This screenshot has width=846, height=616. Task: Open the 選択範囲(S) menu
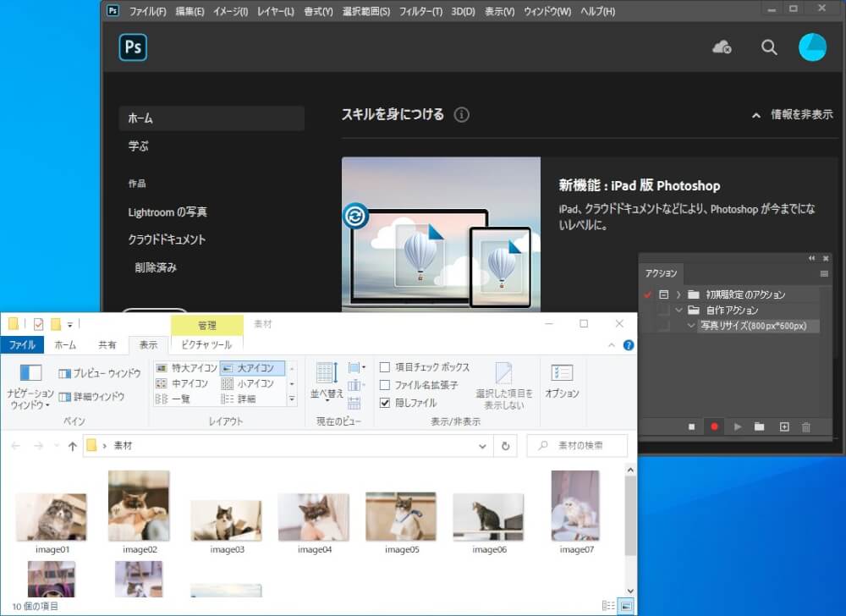pyautogui.click(x=365, y=11)
